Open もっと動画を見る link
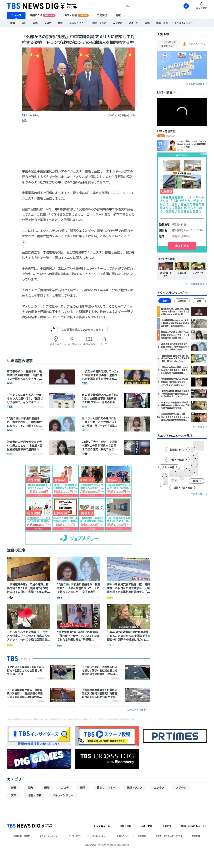The height and width of the screenshot is (868, 214). 196,284
